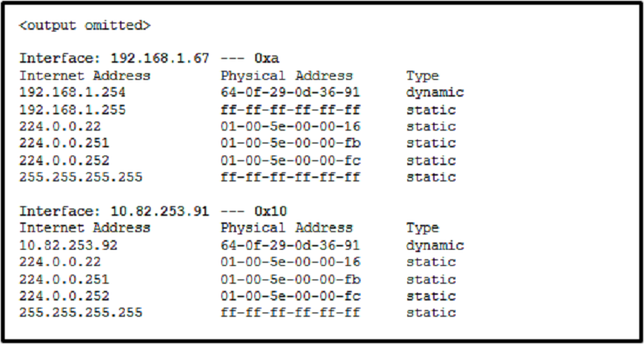Click 01-00-5e-00-00-fb in the second table
The height and width of the screenshot is (344, 644).
[291, 280]
